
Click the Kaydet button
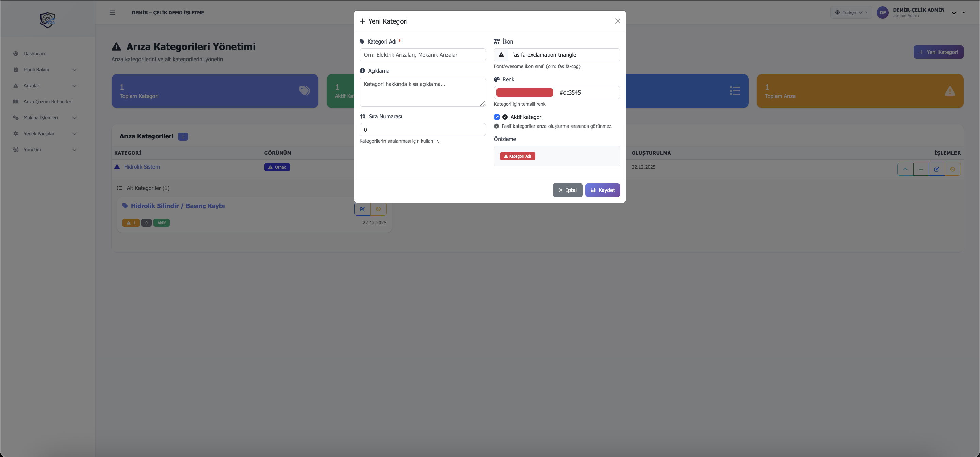(x=602, y=190)
